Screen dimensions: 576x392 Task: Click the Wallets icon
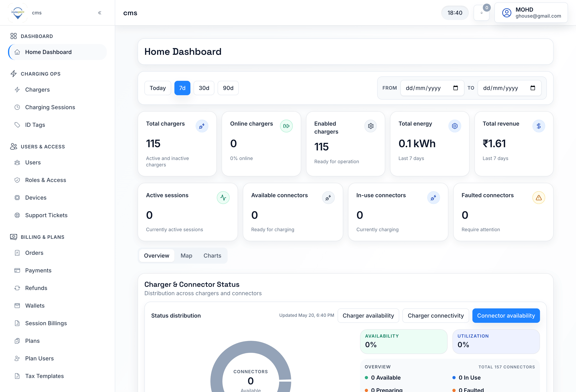tap(17, 306)
